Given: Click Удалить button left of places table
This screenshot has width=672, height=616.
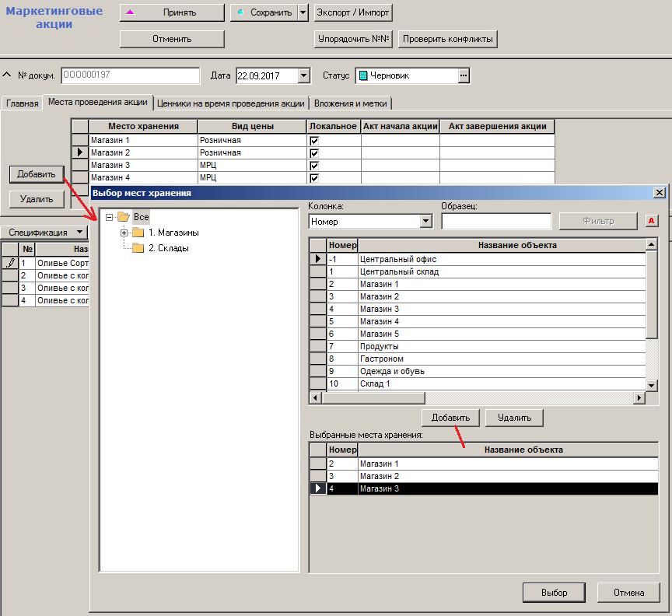Looking at the screenshot, I should pos(37,199).
